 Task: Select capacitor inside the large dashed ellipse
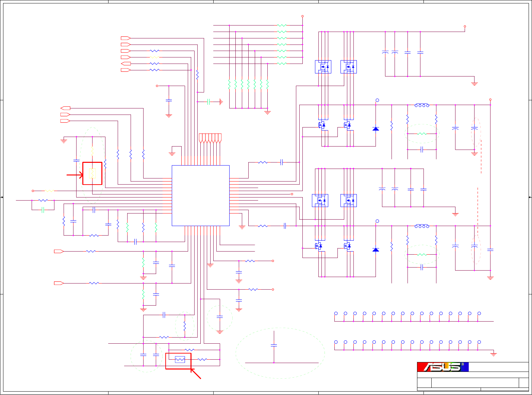[274, 345]
